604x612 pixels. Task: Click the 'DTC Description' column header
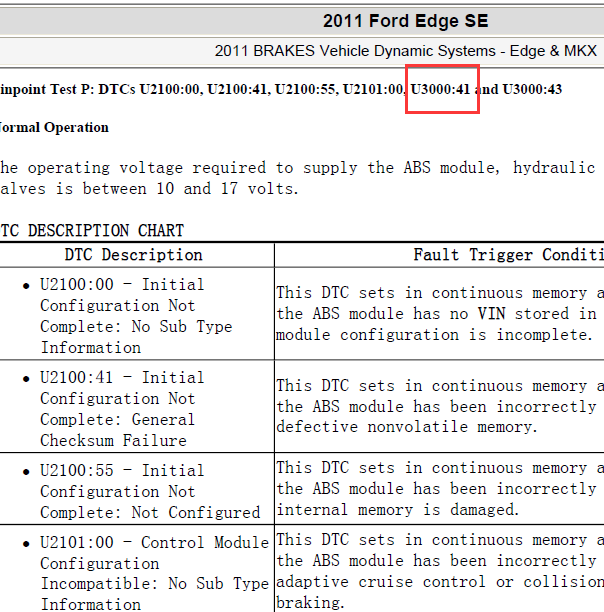point(133,255)
